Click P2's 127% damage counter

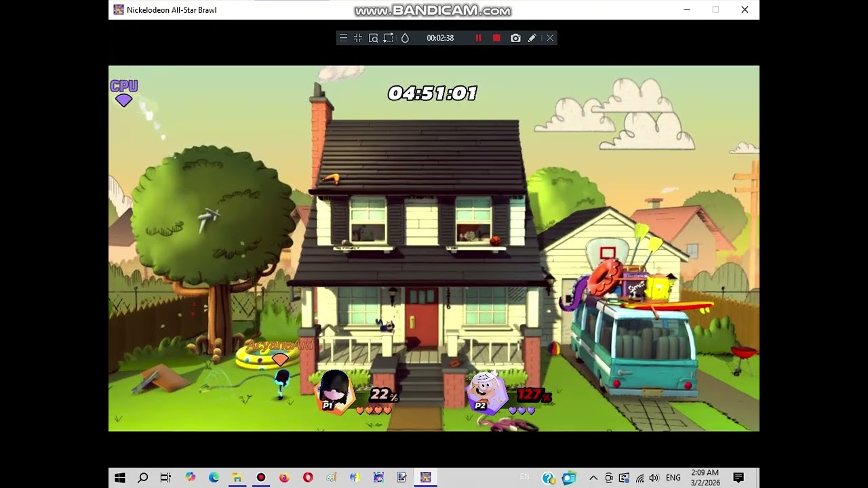coord(534,394)
